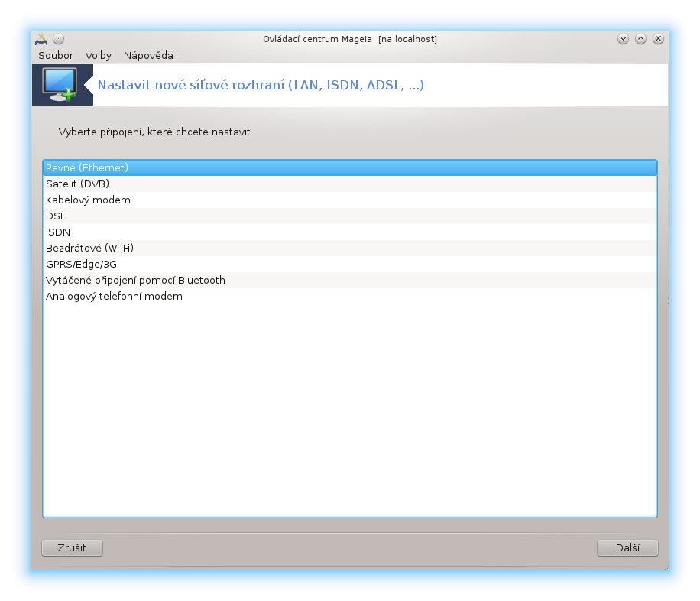700x601 pixels.
Task: Choose Kabelový modem from the connection list
Action: [x=350, y=200]
